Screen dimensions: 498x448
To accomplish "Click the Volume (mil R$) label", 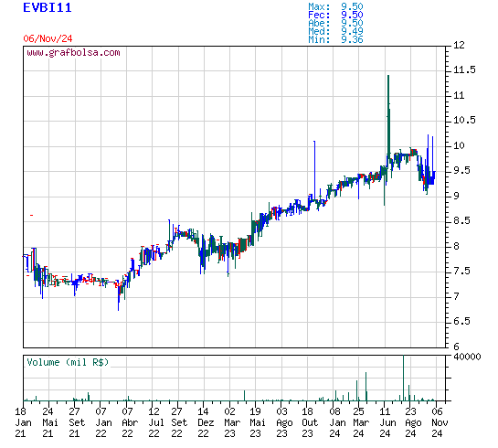I will (x=68, y=362).
